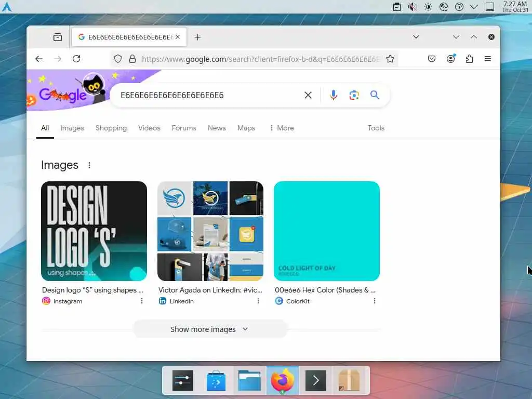This screenshot has width=532, height=399.
Task: Switch to the Shopping search tab
Action: [111, 128]
